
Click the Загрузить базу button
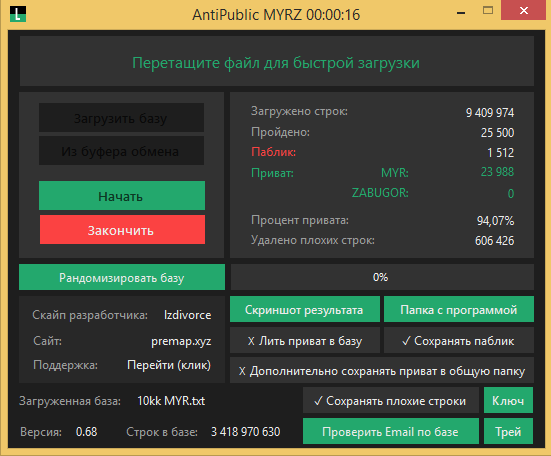click(121, 118)
